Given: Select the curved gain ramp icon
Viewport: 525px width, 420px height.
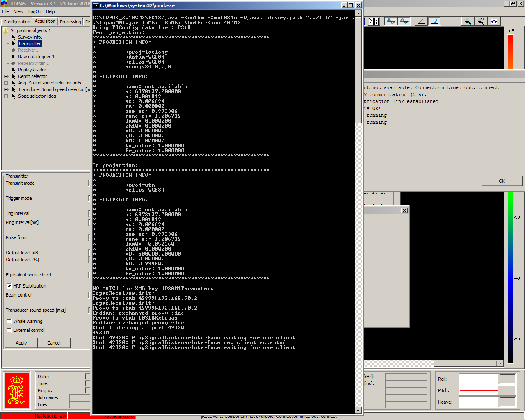Looking at the screenshot, I should pos(434,21).
